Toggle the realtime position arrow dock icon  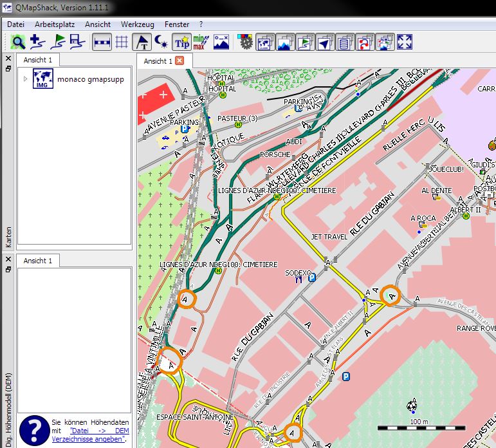click(325, 42)
